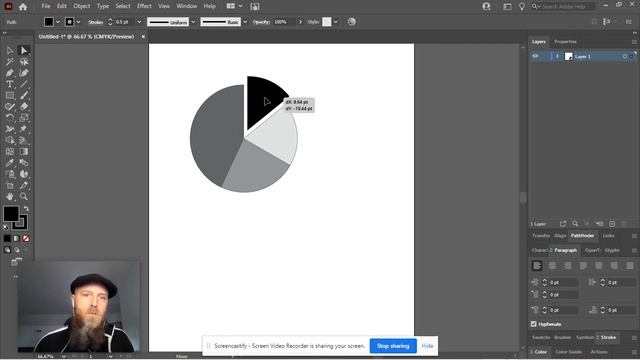Click the fill swatch in control bar
The width and height of the screenshot is (640, 360).
(x=49, y=22)
